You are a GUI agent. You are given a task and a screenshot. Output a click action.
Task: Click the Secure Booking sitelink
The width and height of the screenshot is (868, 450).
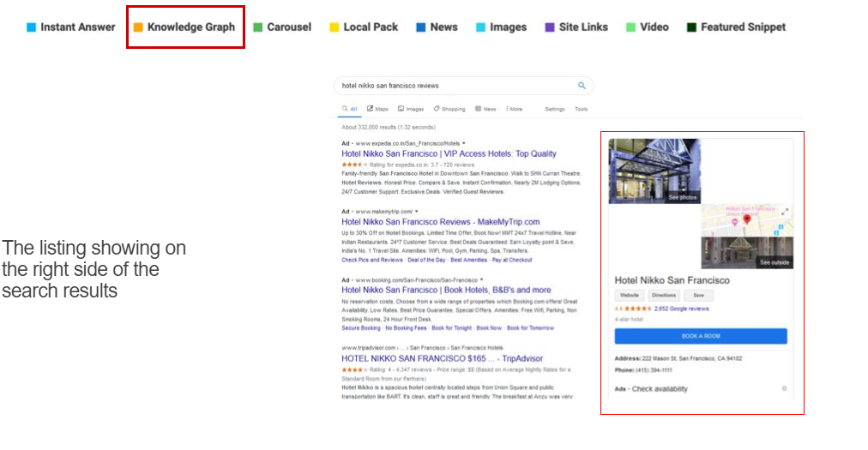361,328
